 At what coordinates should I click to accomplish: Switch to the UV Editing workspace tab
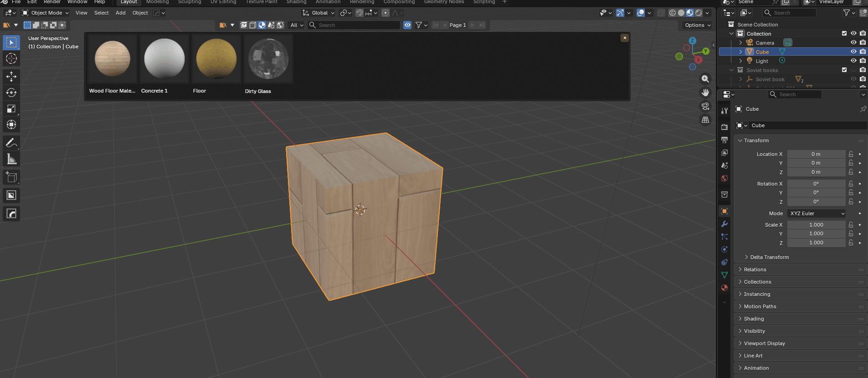tap(223, 2)
